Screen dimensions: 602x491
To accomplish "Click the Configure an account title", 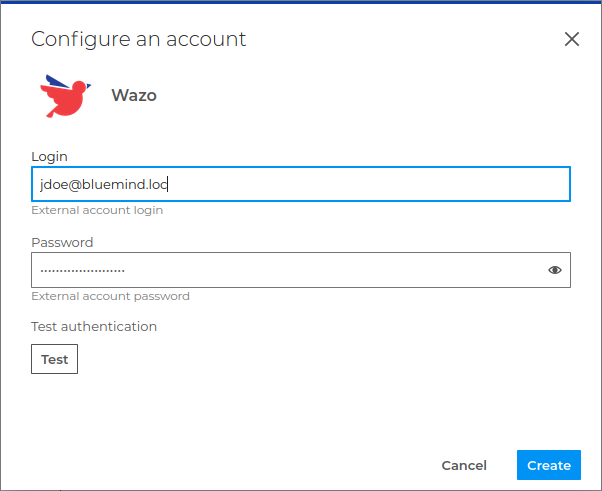I will 138,39.
